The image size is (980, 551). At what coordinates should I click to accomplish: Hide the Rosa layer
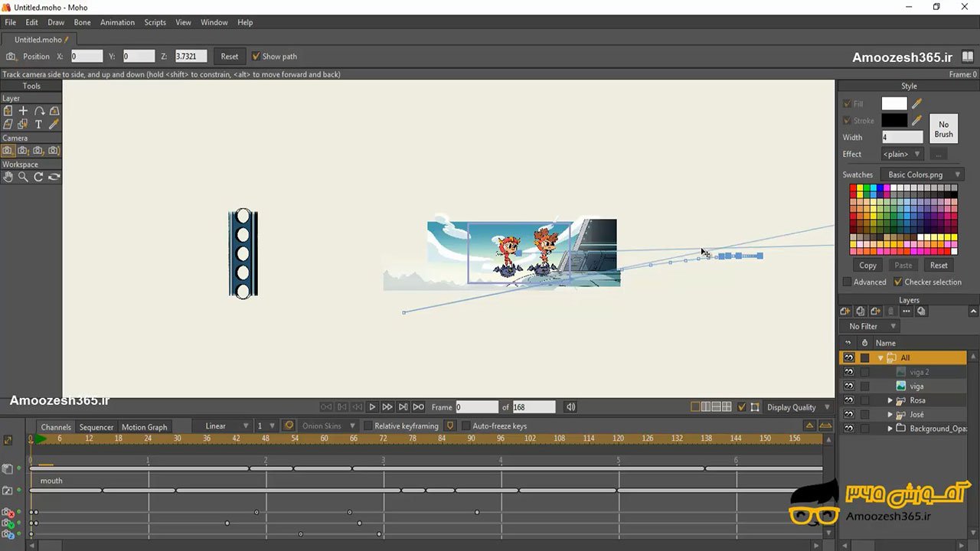(848, 400)
